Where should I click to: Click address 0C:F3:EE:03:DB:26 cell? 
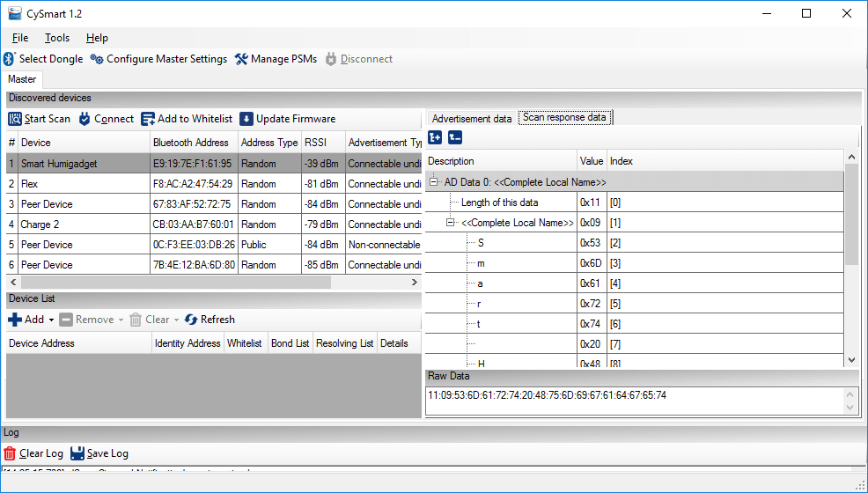[194, 245]
